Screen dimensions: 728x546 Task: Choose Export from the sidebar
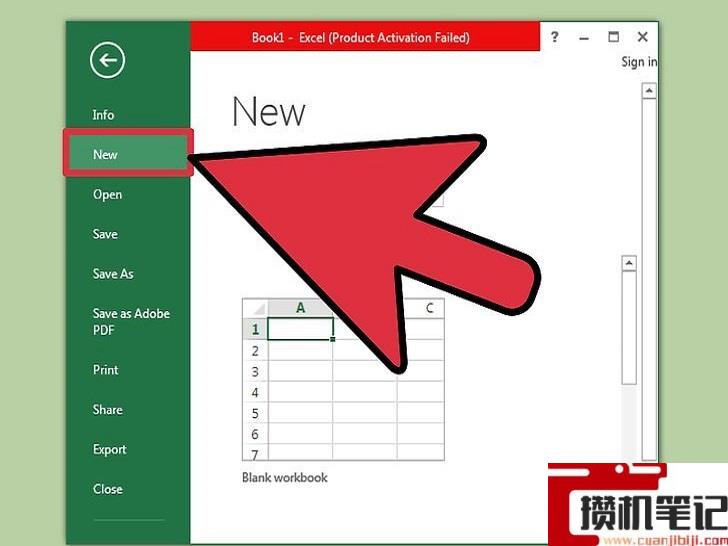(x=109, y=449)
